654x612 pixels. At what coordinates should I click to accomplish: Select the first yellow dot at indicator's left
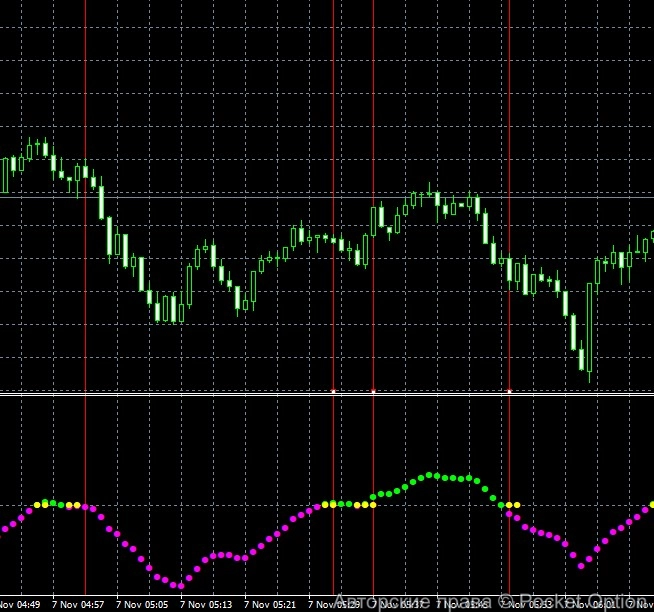38,505
